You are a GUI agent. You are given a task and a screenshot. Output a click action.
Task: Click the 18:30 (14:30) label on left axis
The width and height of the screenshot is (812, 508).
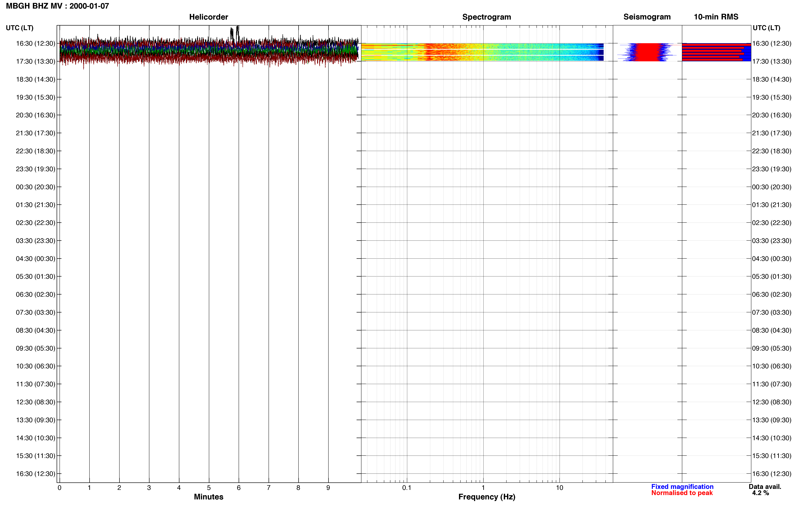36,79
